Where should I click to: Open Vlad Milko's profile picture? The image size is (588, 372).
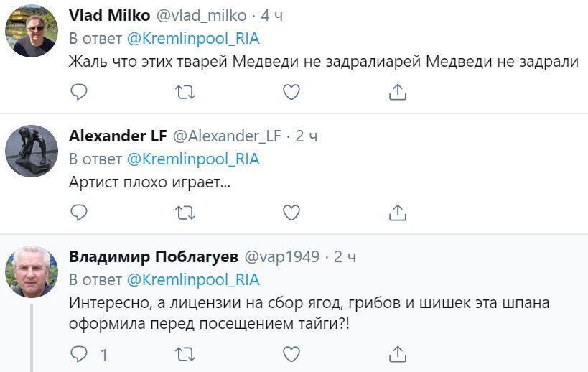pos(32,31)
